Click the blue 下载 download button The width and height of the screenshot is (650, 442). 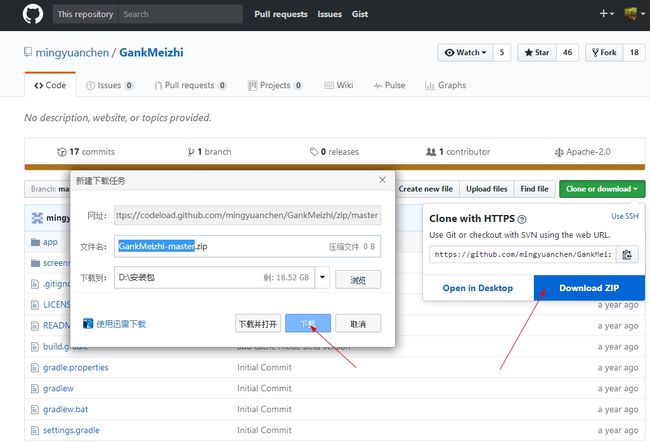308,323
